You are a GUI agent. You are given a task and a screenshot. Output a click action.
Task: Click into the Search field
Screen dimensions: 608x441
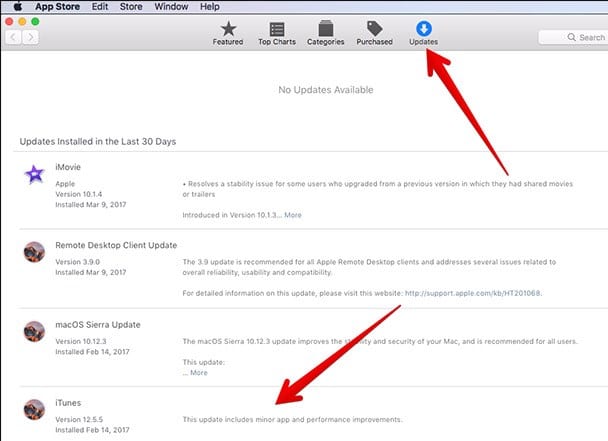[x=573, y=37]
